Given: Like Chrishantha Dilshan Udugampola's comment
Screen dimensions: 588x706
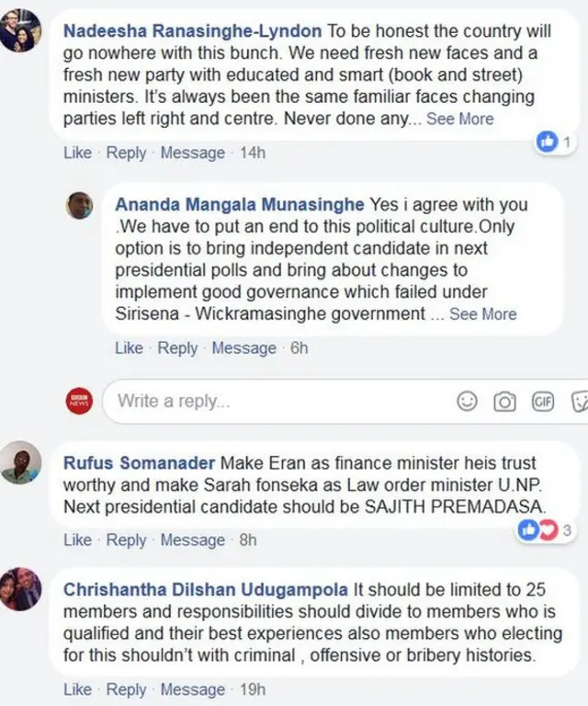Looking at the screenshot, I should [77, 689].
